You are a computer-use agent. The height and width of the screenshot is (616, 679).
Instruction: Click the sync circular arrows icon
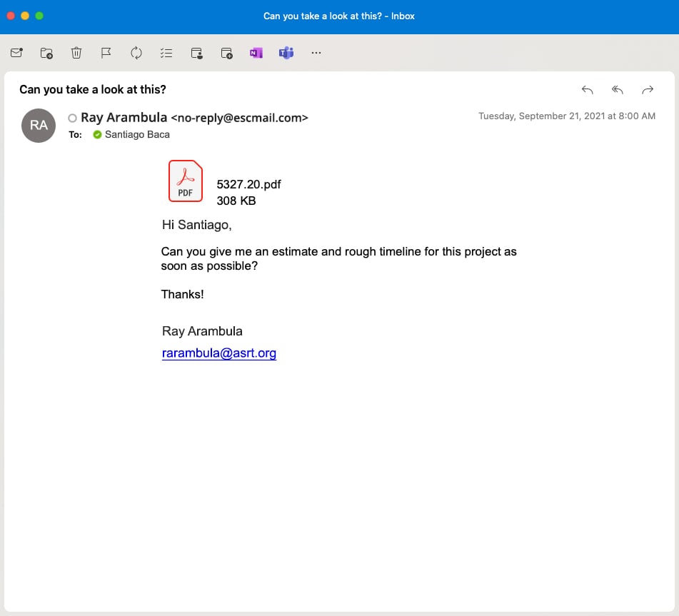pos(136,53)
